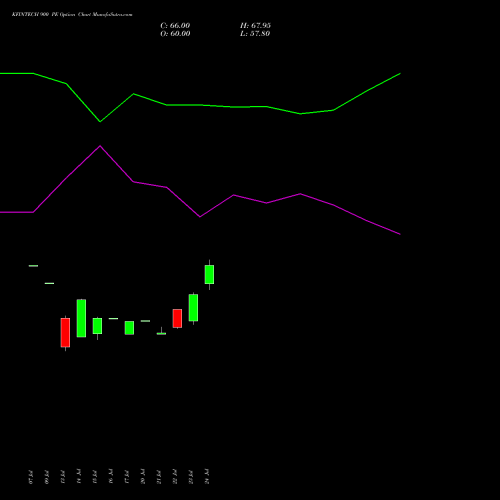
Task: Select the green candle above 17 Jul
Action: click(129, 328)
